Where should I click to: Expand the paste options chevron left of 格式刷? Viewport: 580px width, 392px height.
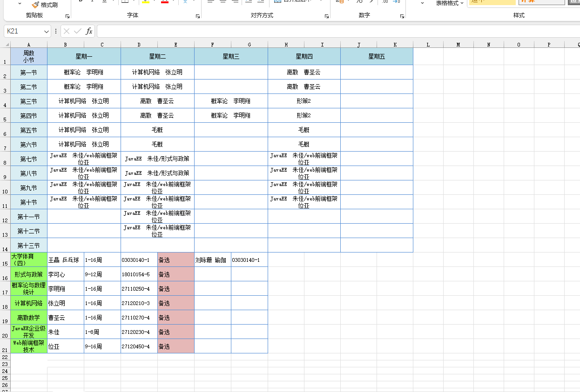(20, 3)
